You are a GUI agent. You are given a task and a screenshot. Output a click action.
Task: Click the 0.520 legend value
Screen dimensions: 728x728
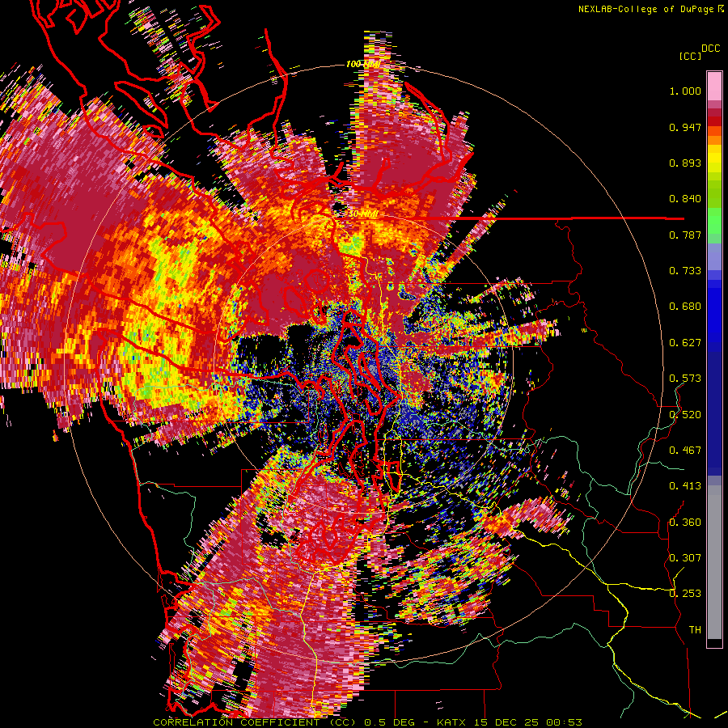tap(685, 415)
